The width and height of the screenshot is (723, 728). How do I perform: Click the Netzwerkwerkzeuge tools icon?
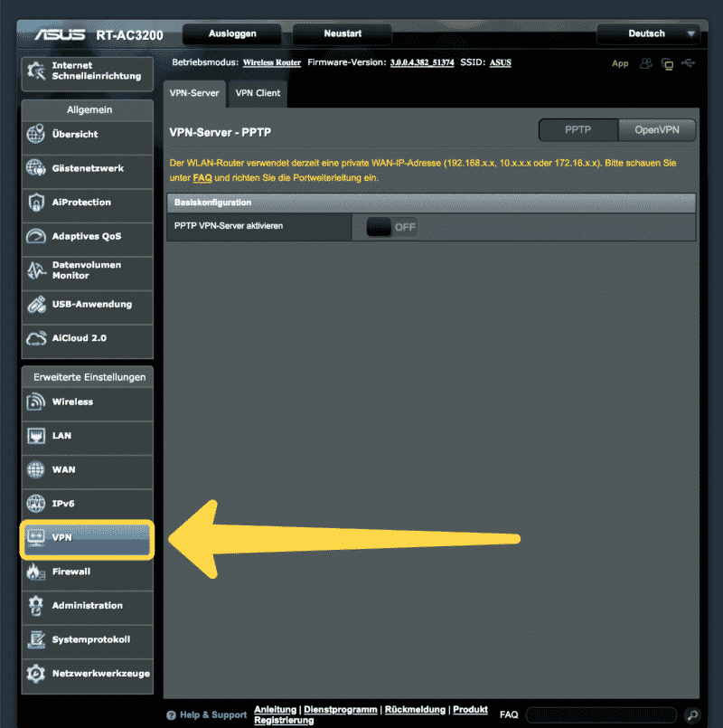coord(36,673)
